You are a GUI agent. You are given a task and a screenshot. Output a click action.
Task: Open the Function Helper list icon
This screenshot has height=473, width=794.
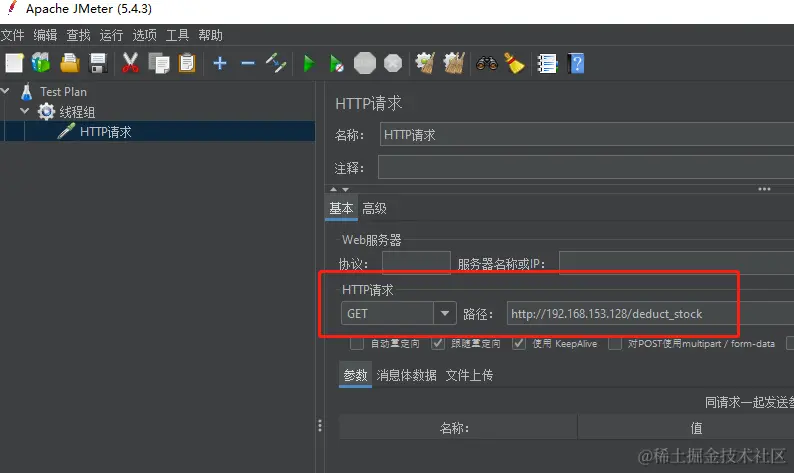coord(547,64)
